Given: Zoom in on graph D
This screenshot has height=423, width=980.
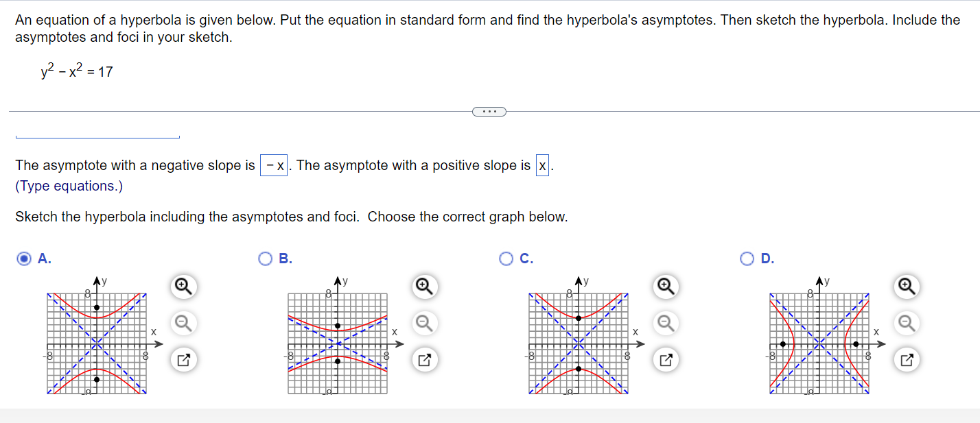Looking at the screenshot, I should click(x=906, y=287).
